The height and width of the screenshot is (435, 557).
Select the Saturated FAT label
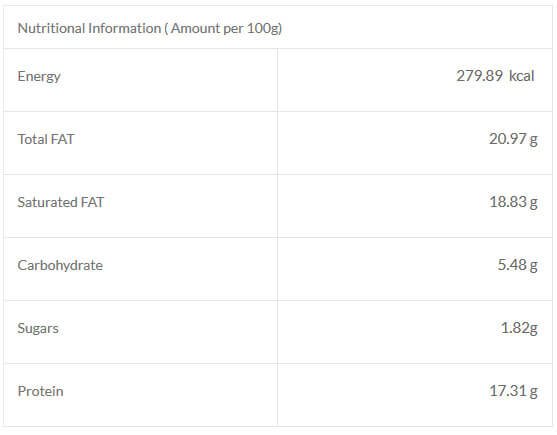[60, 202]
